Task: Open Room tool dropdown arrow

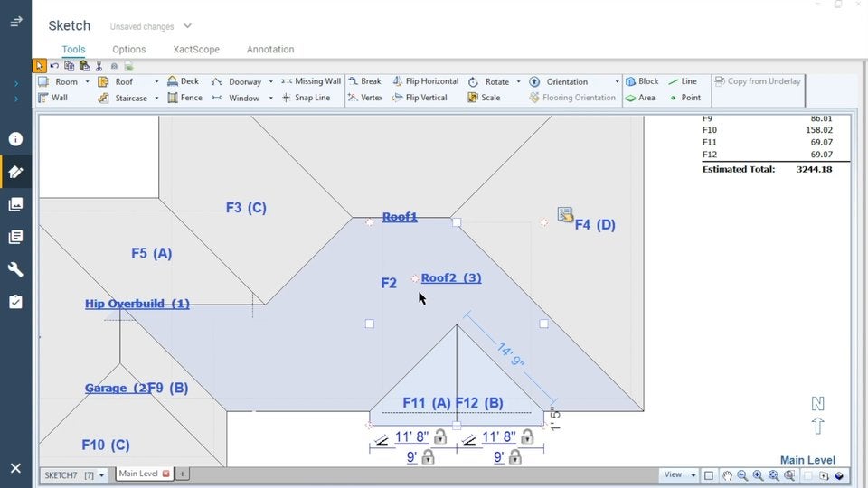Action: pyautogui.click(x=87, y=82)
